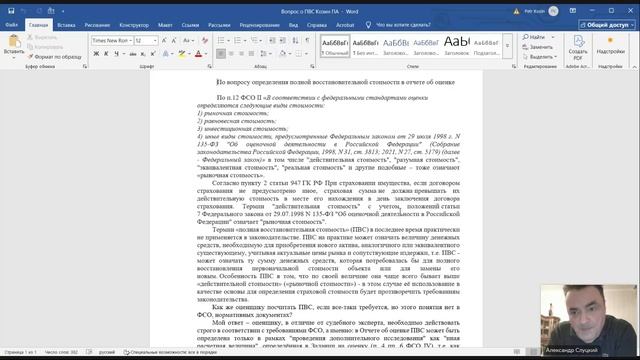Sort the selected text
Screen dimensions: 640x360
click(x=296, y=40)
